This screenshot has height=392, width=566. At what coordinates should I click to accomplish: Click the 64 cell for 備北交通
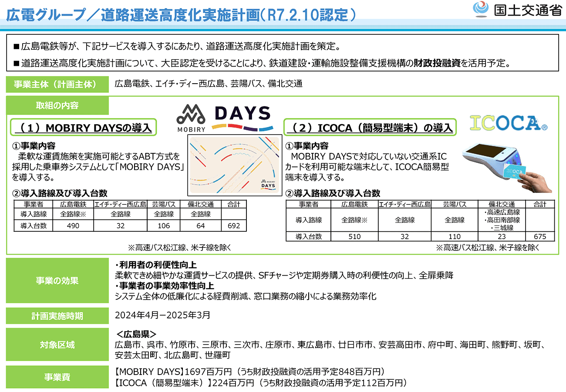pos(201,225)
